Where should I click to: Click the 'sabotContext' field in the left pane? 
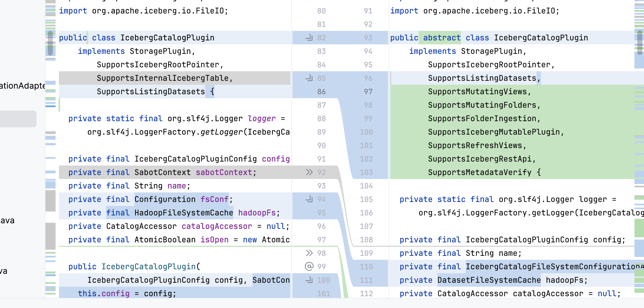[224, 173]
